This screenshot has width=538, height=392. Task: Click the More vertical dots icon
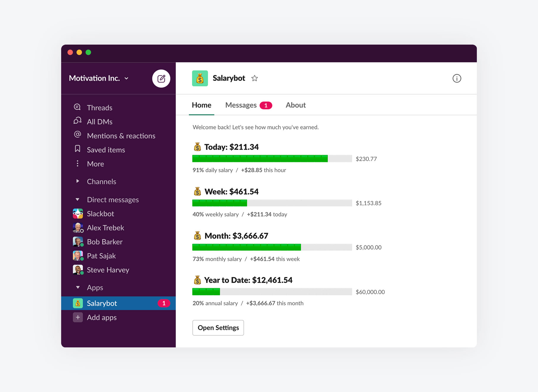[x=77, y=163]
